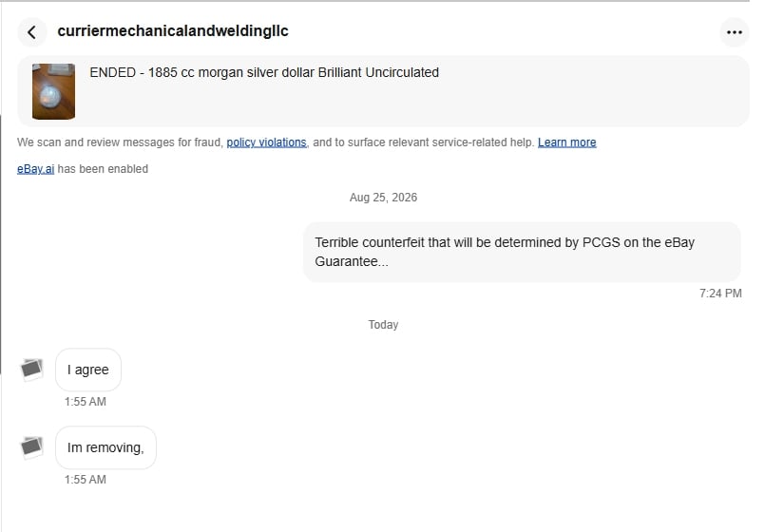Screen dimensions: 765x532
Task: Click the 7:24 PM message timestamp
Action: [720, 293]
